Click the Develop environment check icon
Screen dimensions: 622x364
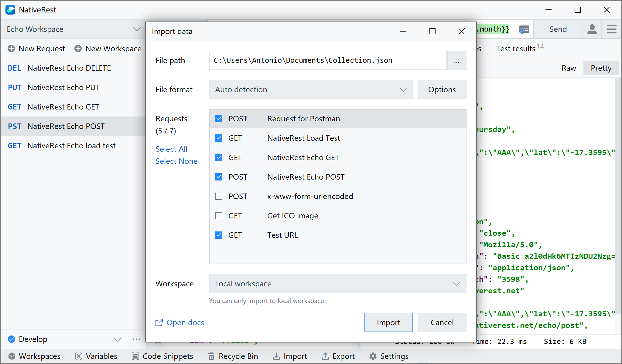[x=12, y=339]
